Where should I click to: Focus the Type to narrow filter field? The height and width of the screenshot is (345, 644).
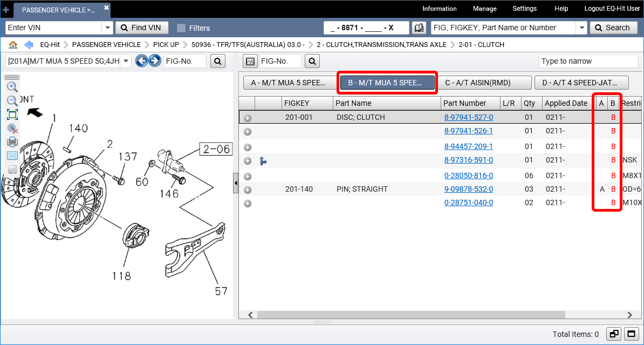(588, 61)
